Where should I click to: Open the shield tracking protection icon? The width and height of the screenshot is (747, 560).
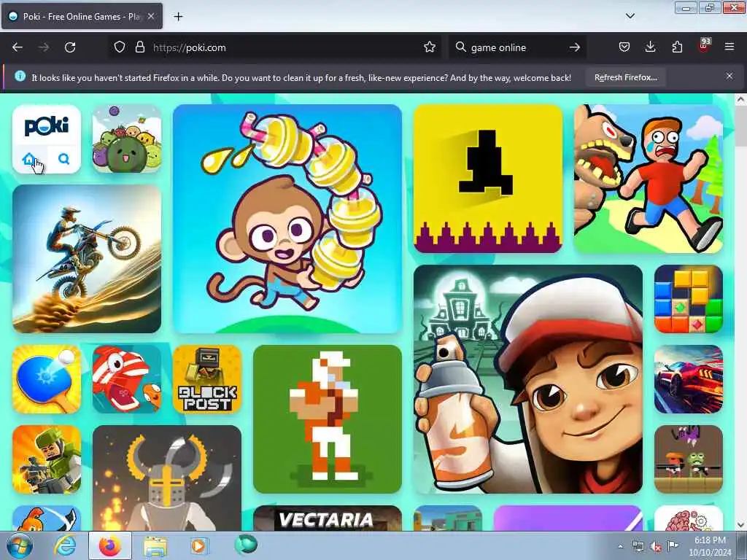click(120, 47)
